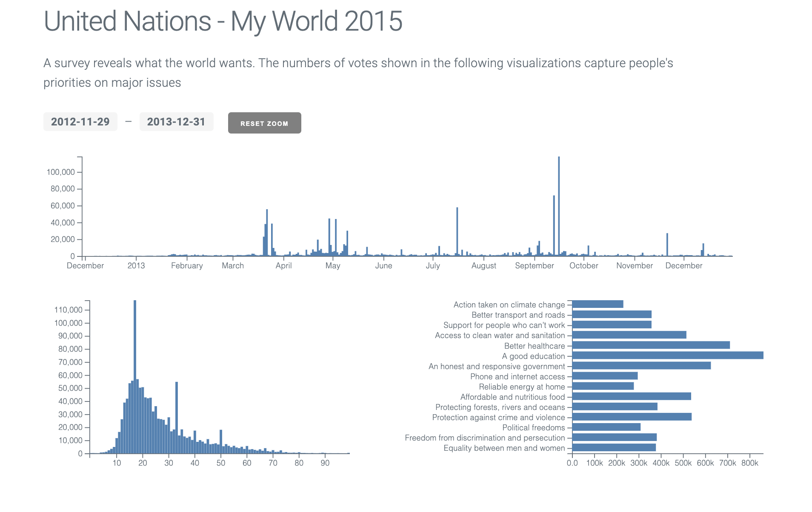Click the 'Political freedoms' bar
Screen dimensions: 812x512
[606, 427]
